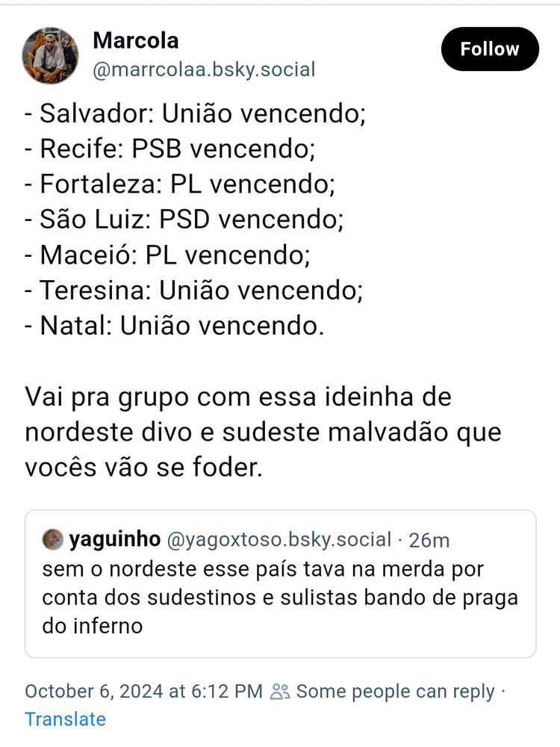The height and width of the screenshot is (747, 560).
Task: Click the Follow button
Action: coord(490,49)
